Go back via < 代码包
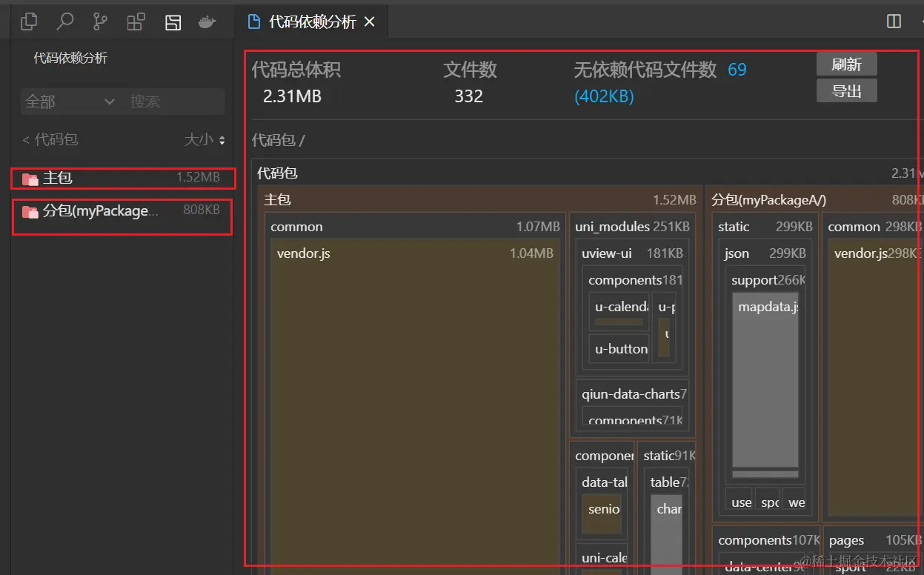924x575 pixels. (x=50, y=139)
